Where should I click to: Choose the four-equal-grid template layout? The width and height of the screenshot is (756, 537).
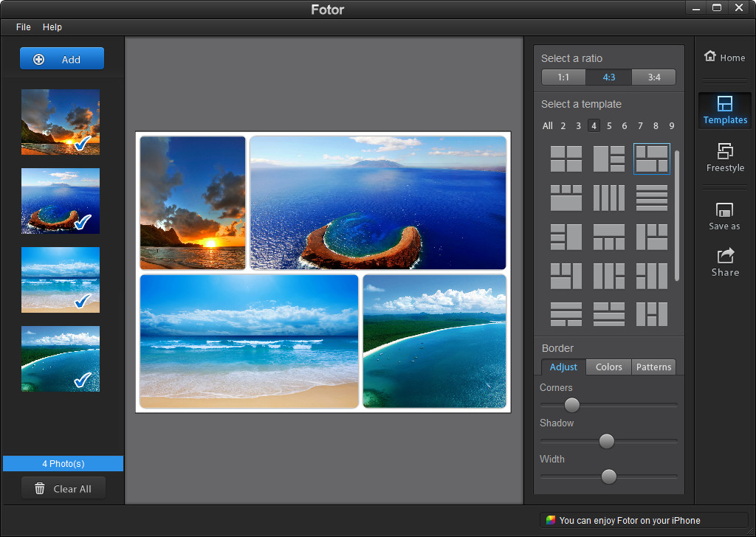[566, 159]
